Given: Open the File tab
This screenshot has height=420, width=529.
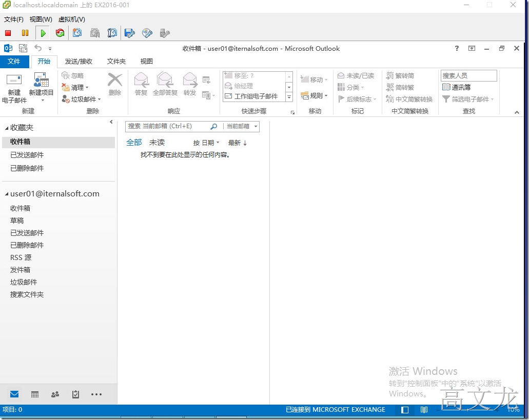Looking at the screenshot, I should (x=14, y=62).
